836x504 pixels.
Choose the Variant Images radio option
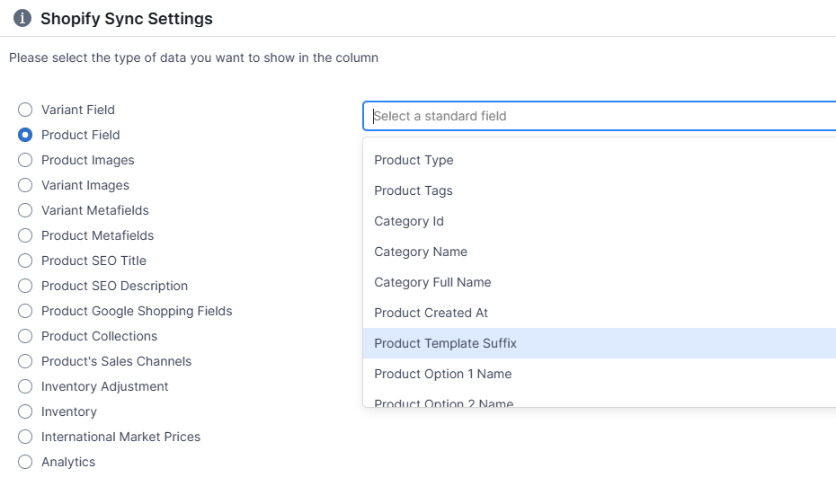[x=25, y=185]
